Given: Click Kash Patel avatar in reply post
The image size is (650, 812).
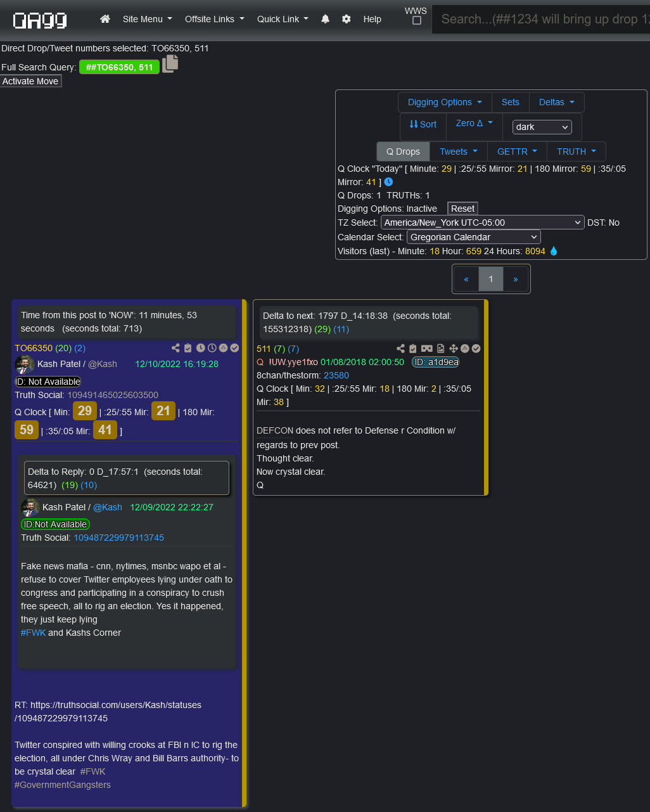Looking at the screenshot, I should [x=30, y=508].
